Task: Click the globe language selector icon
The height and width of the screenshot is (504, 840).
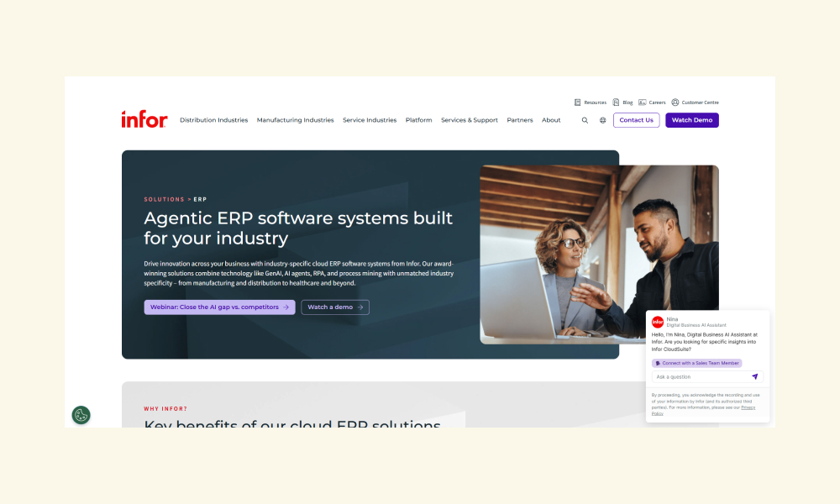Action: [x=602, y=120]
